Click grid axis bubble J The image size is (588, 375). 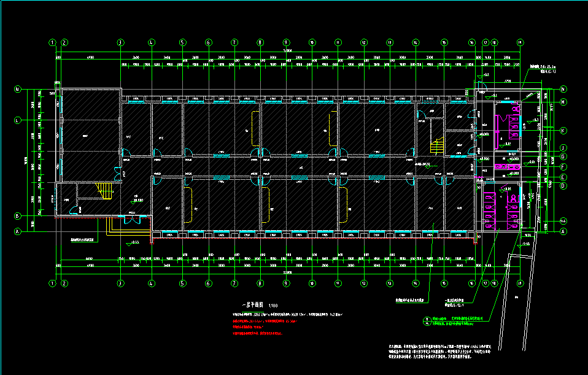pyautogui.click(x=563, y=148)
